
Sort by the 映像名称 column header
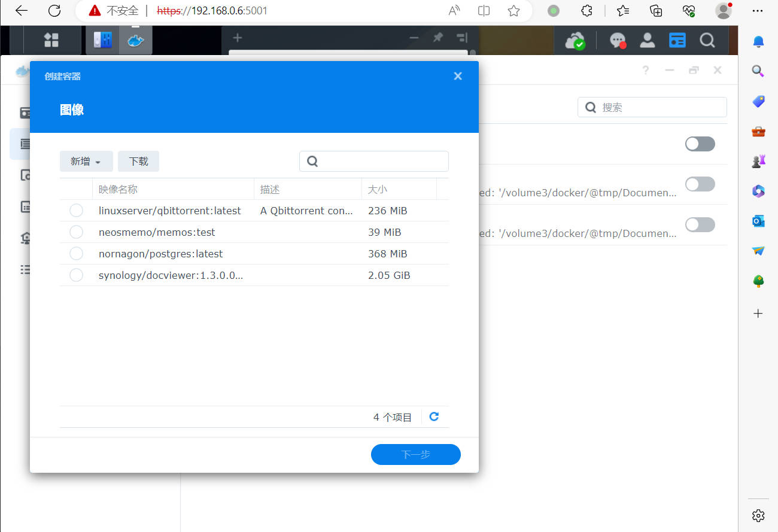pyautogui.click(x=173, y=189)
